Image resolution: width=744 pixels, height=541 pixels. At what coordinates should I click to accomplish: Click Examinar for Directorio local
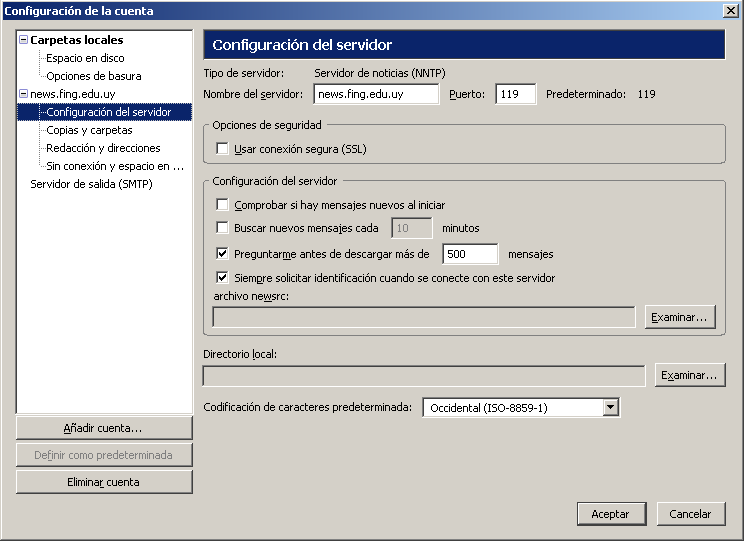[690, 375]
